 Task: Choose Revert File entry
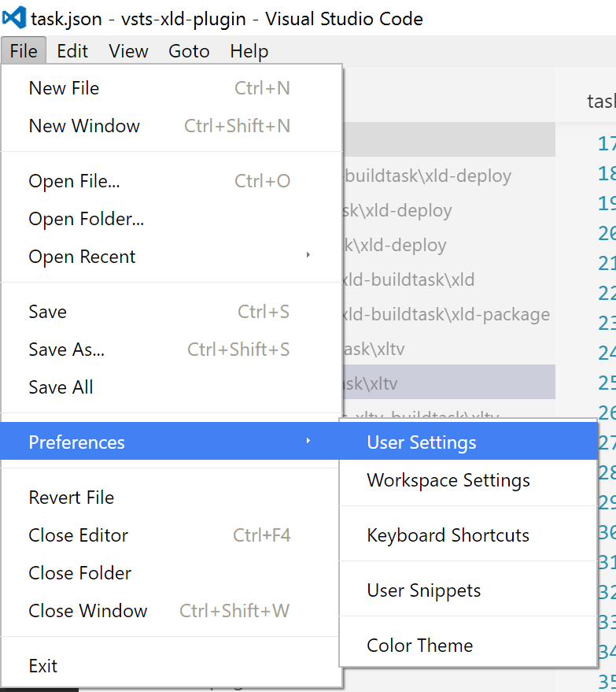point(172,498)
